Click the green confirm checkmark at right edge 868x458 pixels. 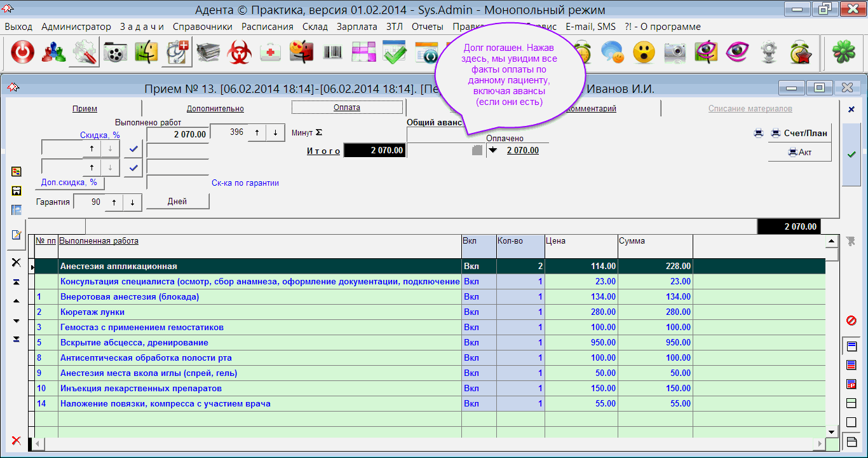851,155
